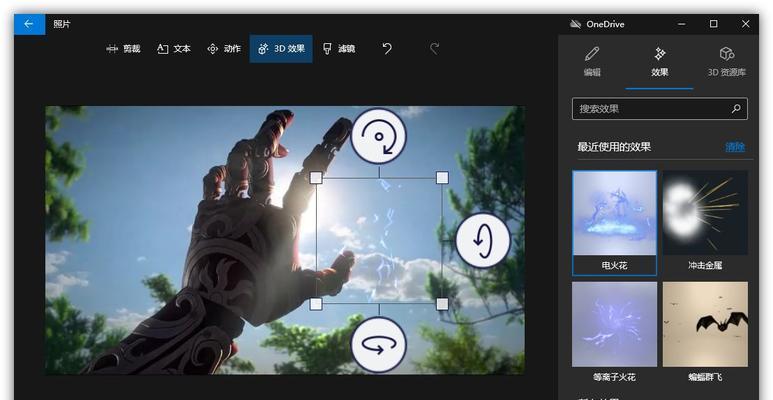Viewport: 773px width, 400px height.
Task: Click the 清除 link
Action: [735, 147]
